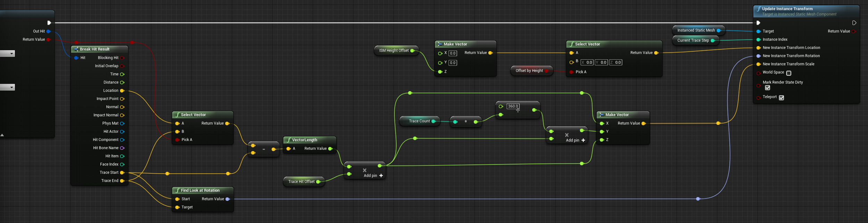Click the Impact Normal output pin
Viewport: 868px width, 223px height.
(122, 115)
